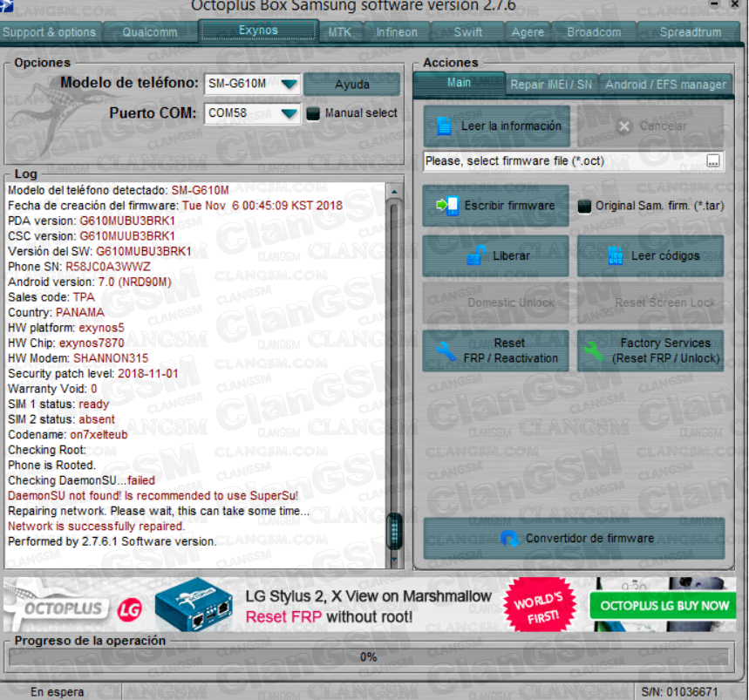Click the padlock icon on Liberar button
Viewport: 749px width, 700px height.
pos(477,255)
